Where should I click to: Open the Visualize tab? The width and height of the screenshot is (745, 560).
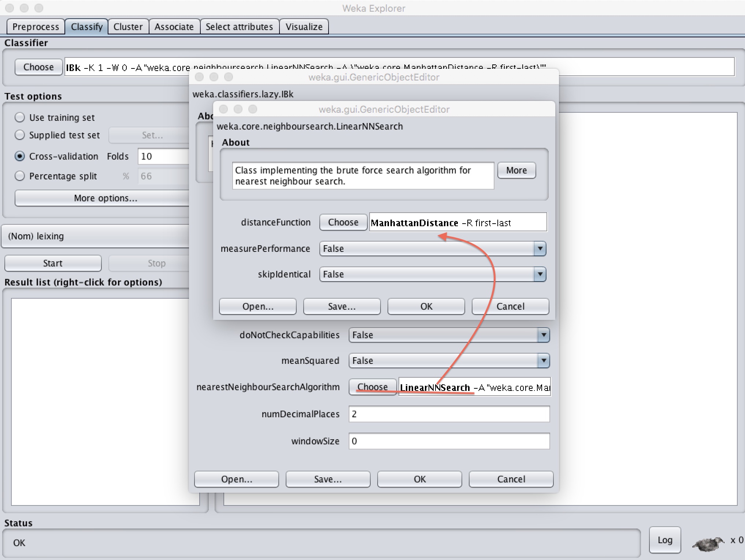[304, 27]
